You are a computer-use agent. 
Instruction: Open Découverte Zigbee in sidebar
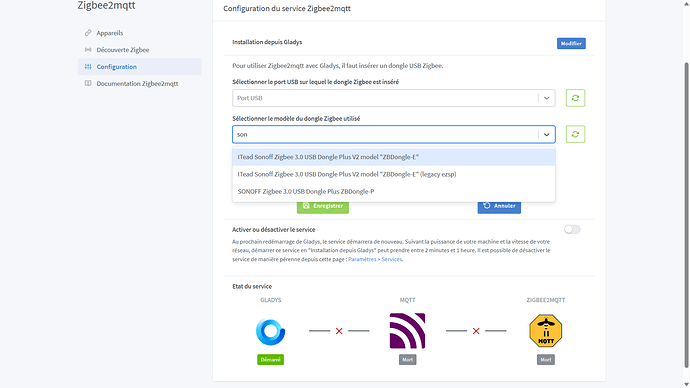(x=139, y=50)
